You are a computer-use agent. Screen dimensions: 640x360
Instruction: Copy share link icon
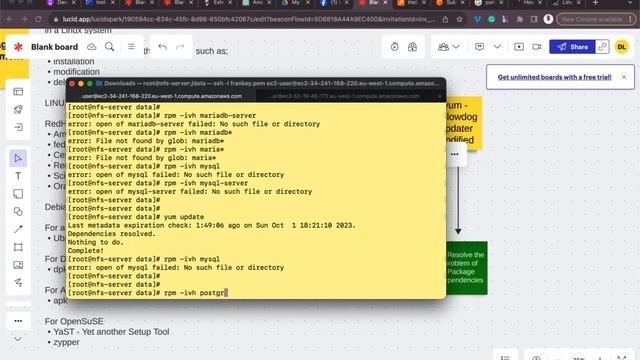pyautogui.click(x=602, y=47)
